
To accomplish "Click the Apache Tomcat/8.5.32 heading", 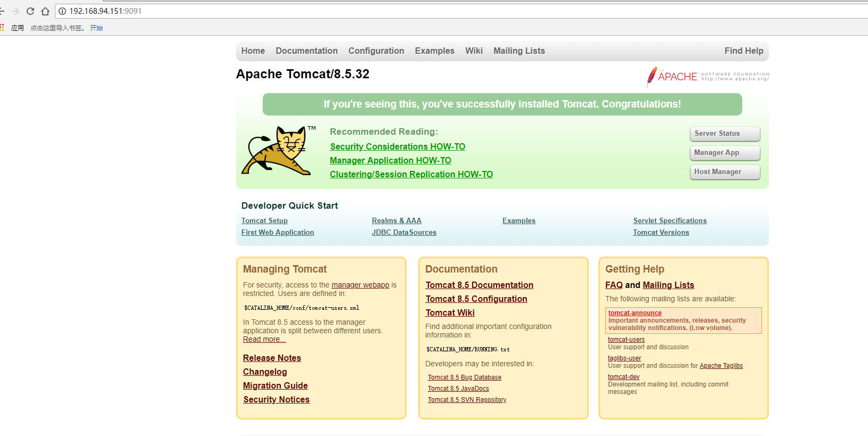I will click(x=303, y=74).
